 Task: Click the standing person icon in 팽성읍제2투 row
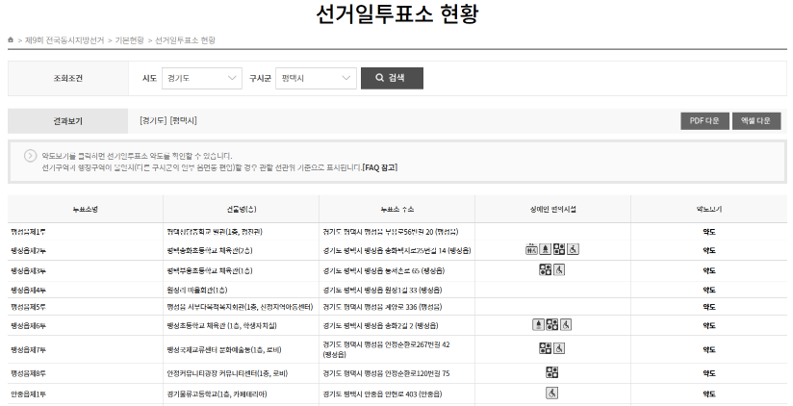545,249
